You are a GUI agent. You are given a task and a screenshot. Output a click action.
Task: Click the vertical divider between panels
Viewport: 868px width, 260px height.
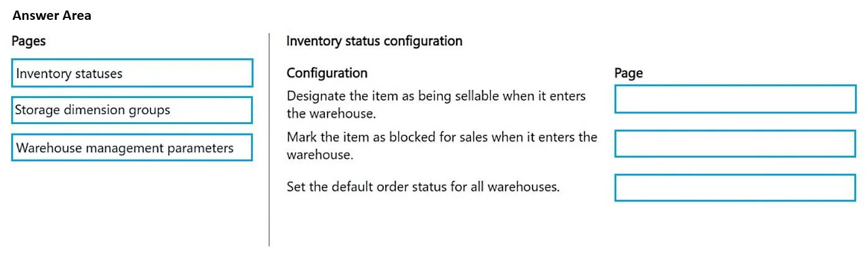pyautogui.click(x=269, y=140)
